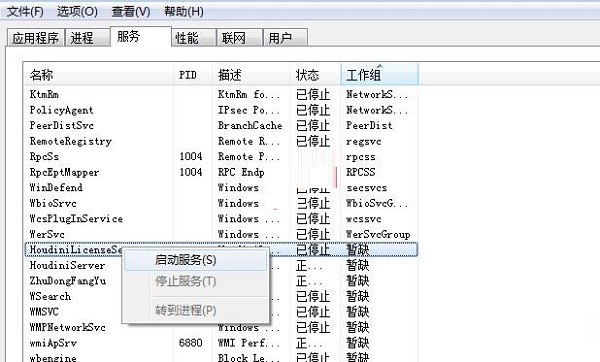Image resolution: width=600 pixels, height=362 pixels.
Task: Switch to the 进程 tab
Action: click(x=87, y=38)
